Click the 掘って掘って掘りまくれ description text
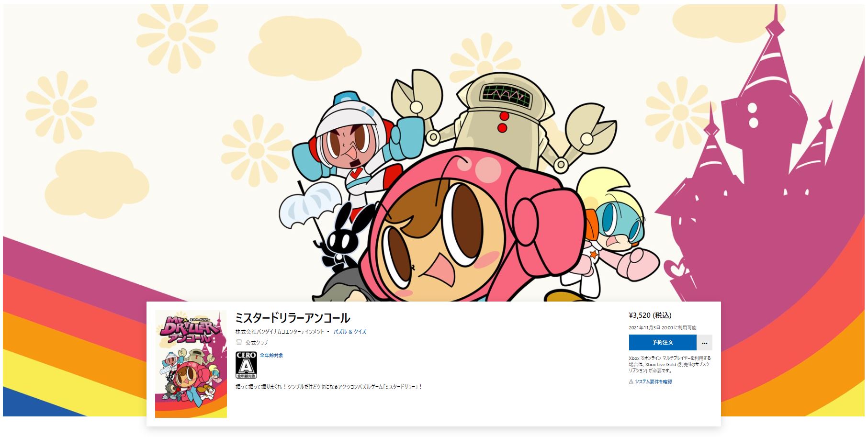Image resolution: width=868 pixels, height=437 pixels. pos(329,387)
